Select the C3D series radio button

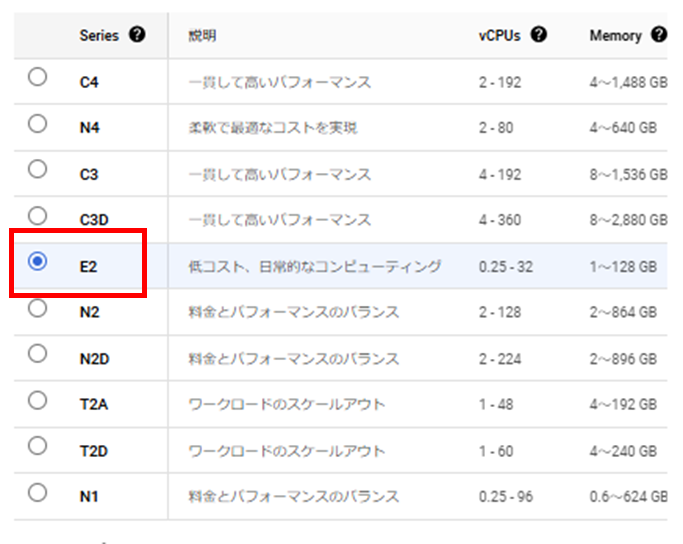pos(37,216)
